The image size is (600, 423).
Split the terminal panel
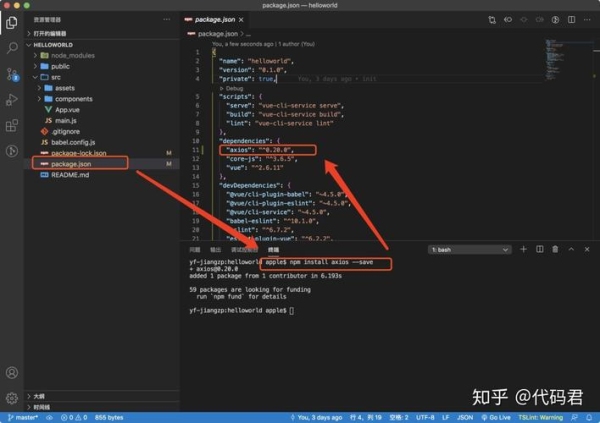point(540,250)
